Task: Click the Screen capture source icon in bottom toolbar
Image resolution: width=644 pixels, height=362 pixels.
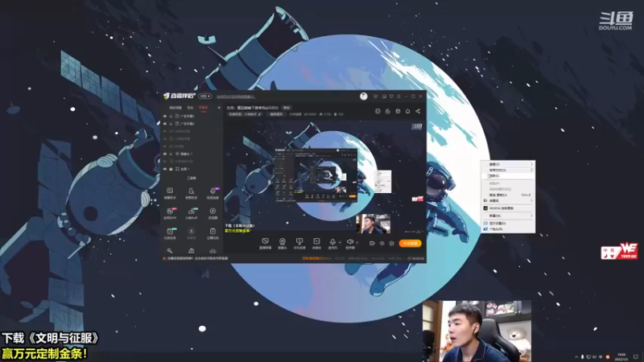Action: point(266,241)
